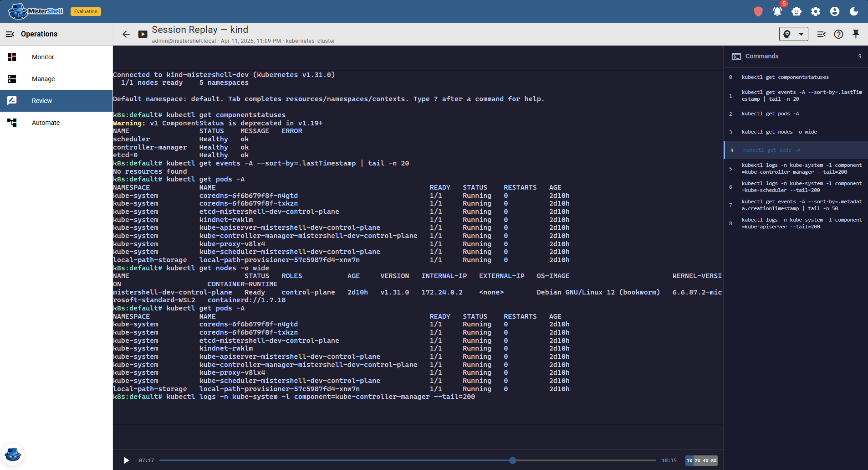The image size is (868, 470).
Task: Open the notifications bell with badge
Action: tap(777, 11)
